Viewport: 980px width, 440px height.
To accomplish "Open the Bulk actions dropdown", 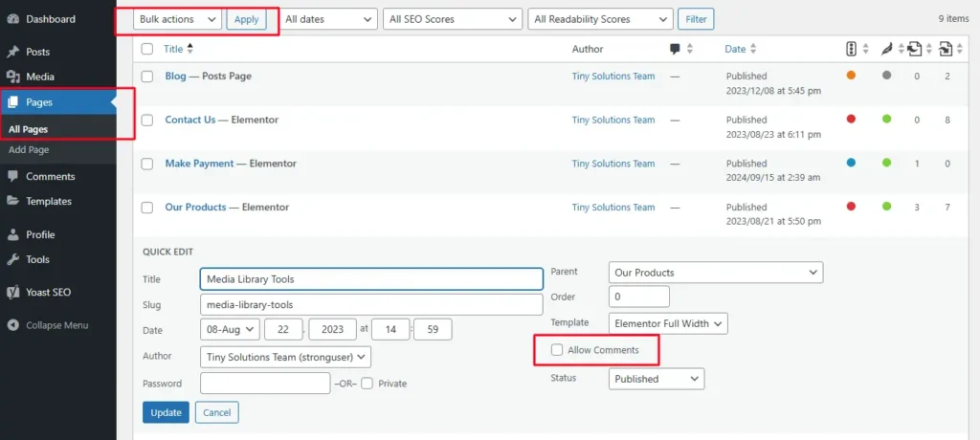I will pyautogui.click(x=177, y=19).
